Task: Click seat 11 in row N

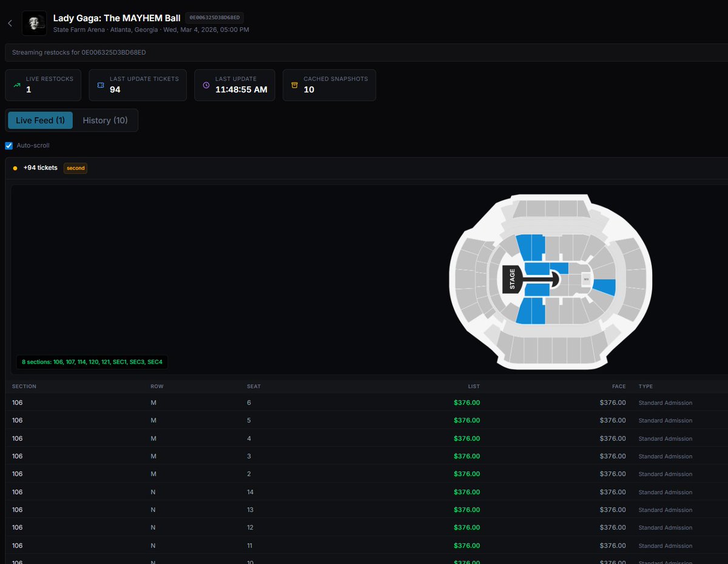Action: pos(251,545)
